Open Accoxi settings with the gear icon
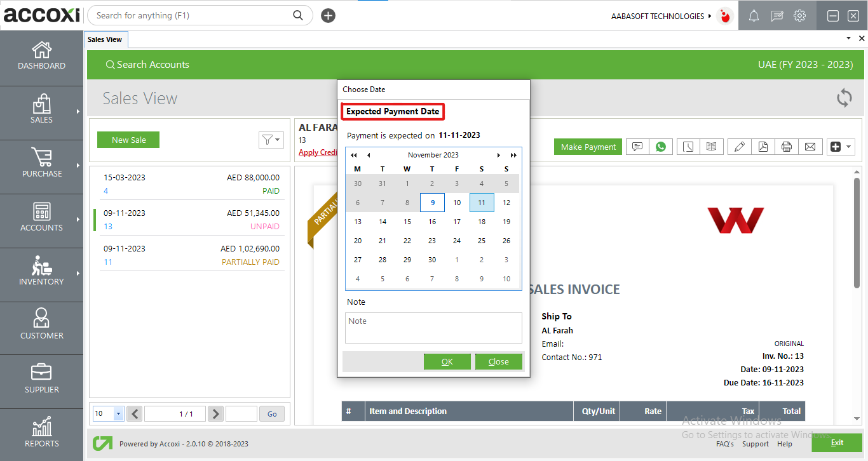Image resolution: width=868 pixels, height=461 pixels. (799, 15)
